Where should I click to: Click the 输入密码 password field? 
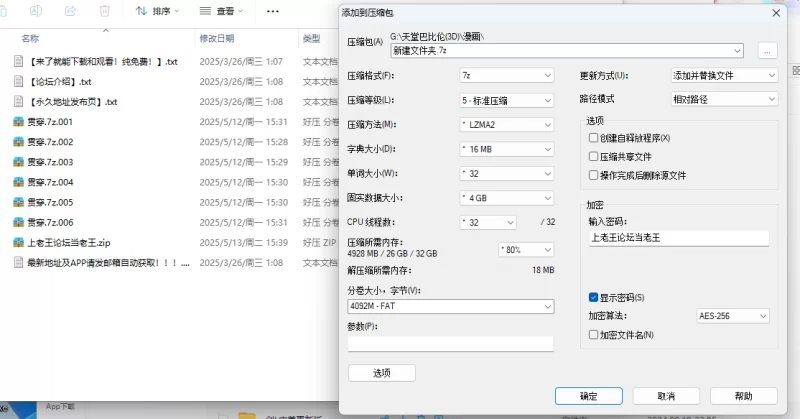679,238
